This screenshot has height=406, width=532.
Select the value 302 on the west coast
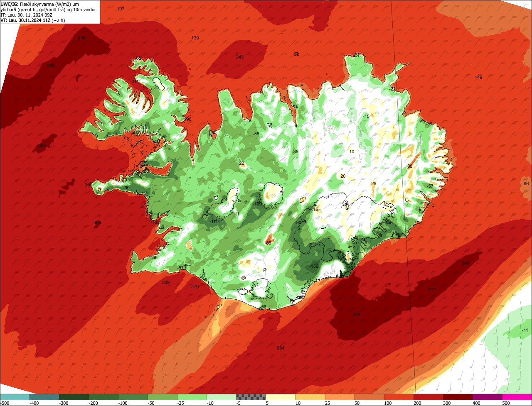coord(157,223)
